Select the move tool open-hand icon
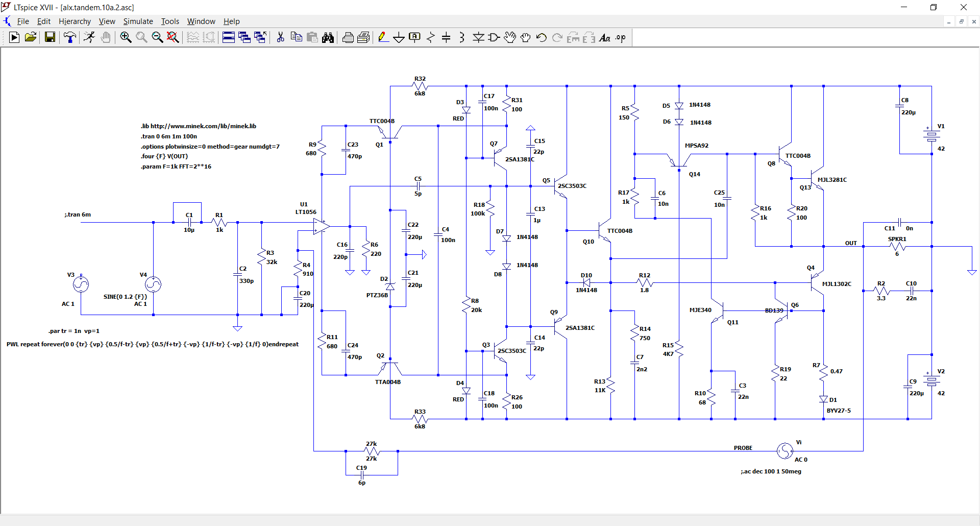The width and height of the screenshot is (980, 526). click(x=510, y=37)
